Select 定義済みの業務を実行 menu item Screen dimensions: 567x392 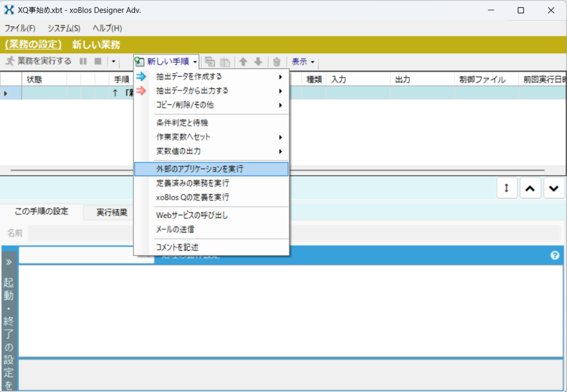(211, 183)
